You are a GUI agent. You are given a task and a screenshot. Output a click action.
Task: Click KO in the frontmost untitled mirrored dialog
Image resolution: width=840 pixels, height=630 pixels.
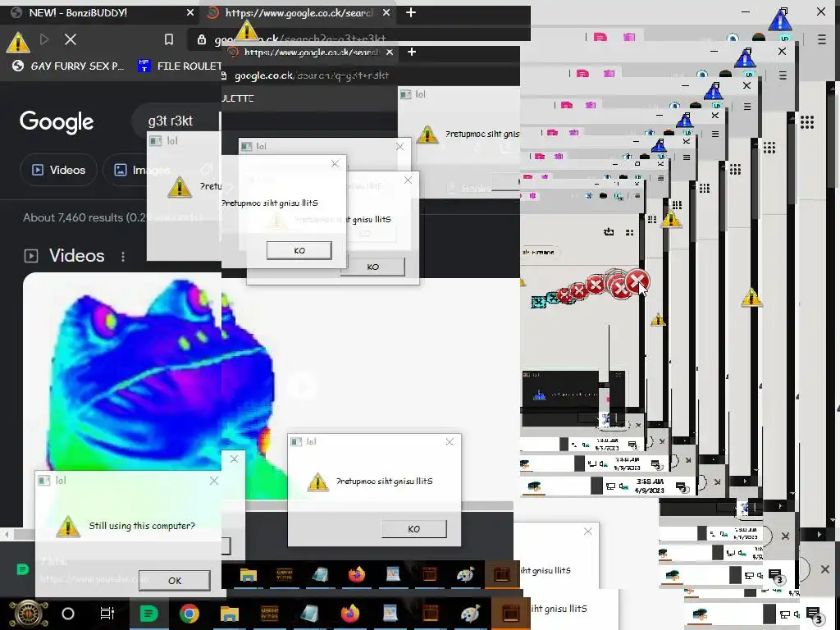[299, 250]
